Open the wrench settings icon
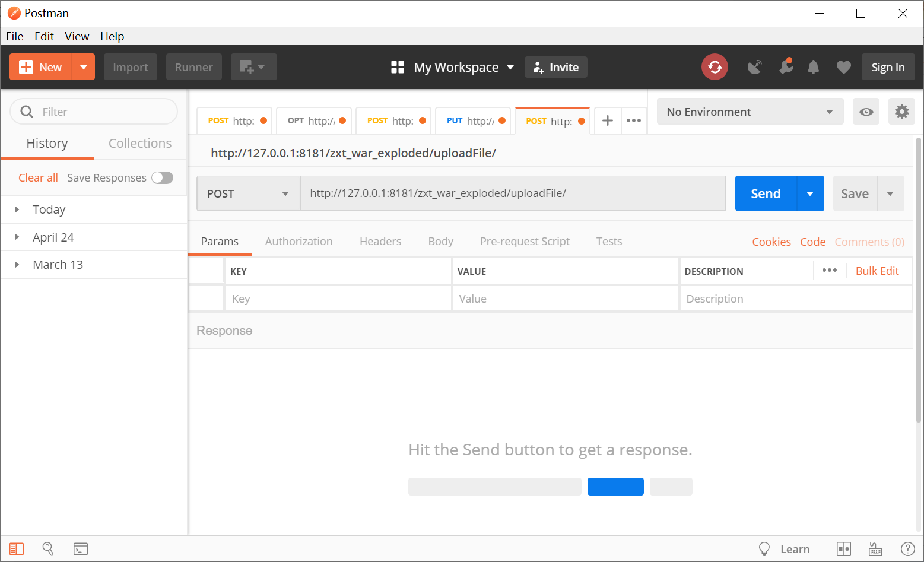This screenshot has height=562, width=924. pos(786,66)
